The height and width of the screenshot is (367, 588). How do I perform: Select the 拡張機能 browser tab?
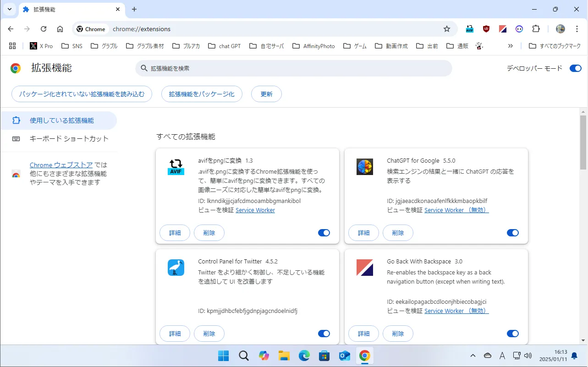click(71, 9)
